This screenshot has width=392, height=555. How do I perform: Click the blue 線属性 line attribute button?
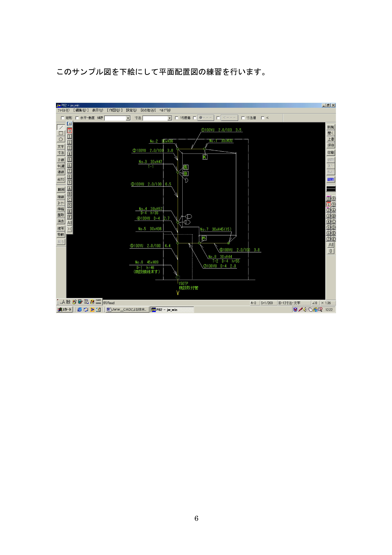click(x=331, y=179)
